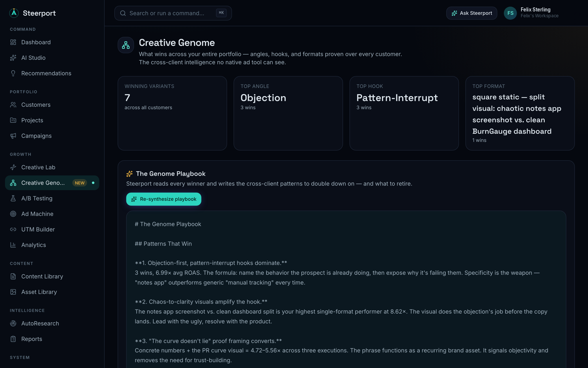Click "across all customers" caption
The height and width of the screenshot is (368, 588).
148,107
